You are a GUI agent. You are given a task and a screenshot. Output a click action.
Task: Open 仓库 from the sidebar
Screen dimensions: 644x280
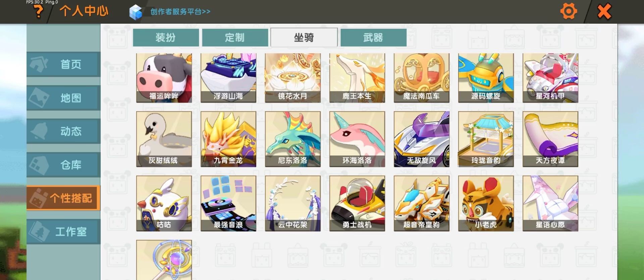click(x=63, y=164)
